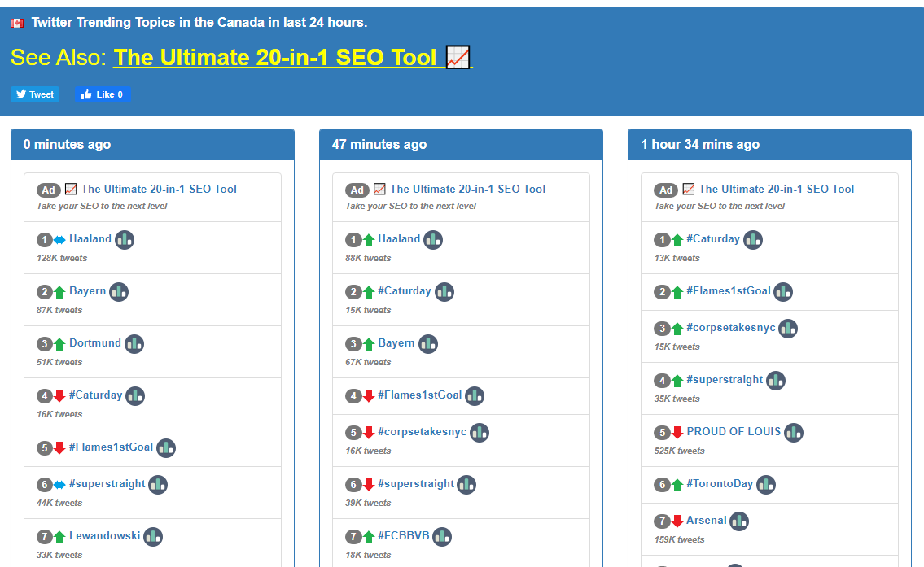Open the #TorontoDay trend link
This screenshot has width=924, height=567.
pyautogui.click(x=720, y=483)
